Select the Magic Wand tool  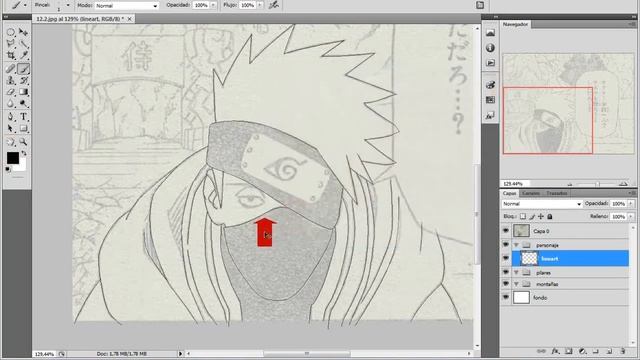pos(23,43)
